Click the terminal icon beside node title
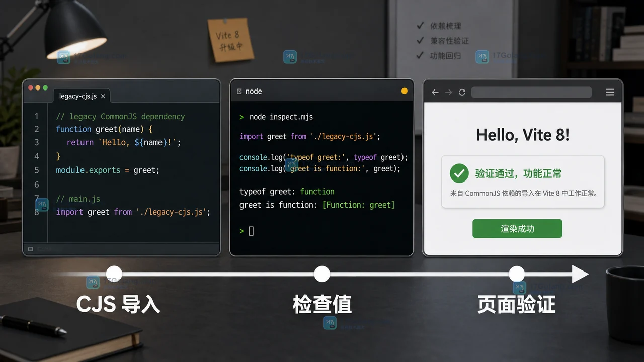Viewport: 644px width, 362px height. [x=239, y=91]
